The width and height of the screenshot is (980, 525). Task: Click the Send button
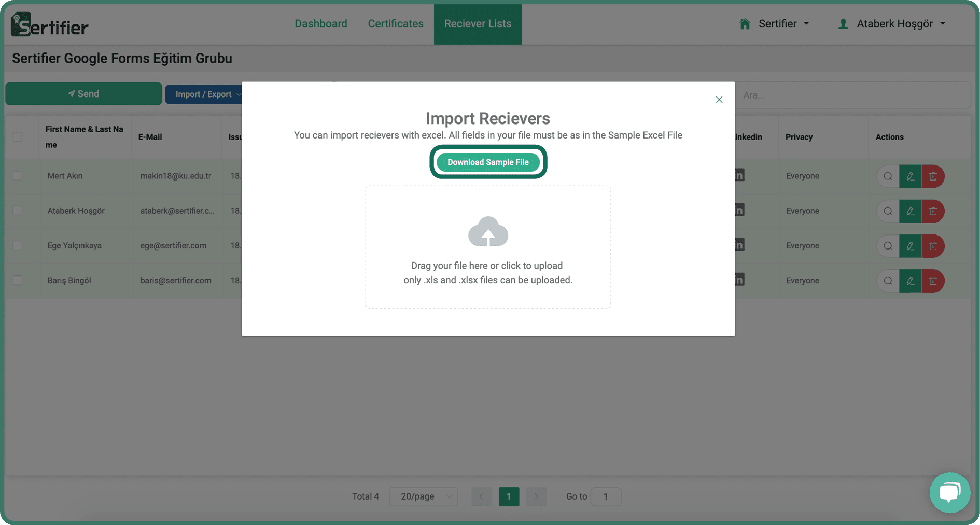coord(83,94)
